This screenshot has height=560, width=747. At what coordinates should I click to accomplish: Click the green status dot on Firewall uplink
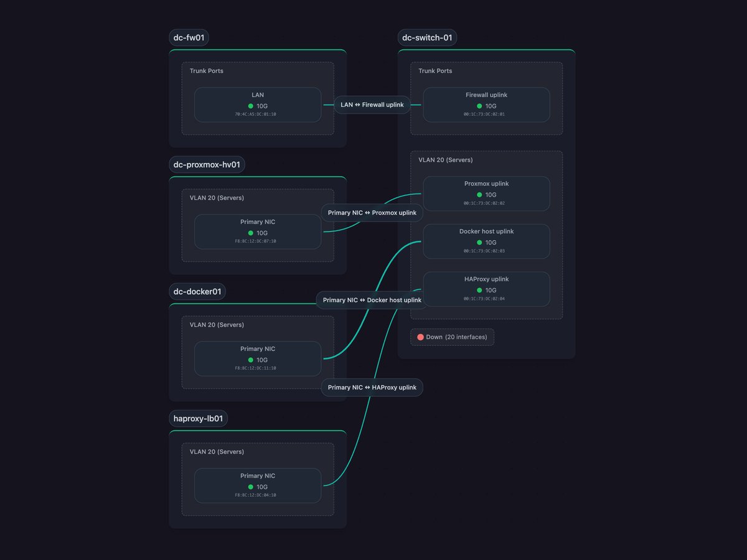coord(479,106)
